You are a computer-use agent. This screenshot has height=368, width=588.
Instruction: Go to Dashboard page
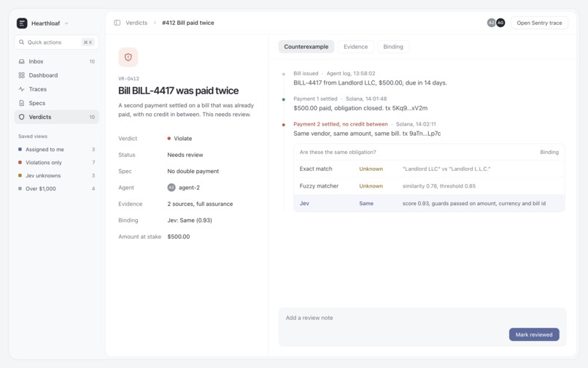click(57, 75)
